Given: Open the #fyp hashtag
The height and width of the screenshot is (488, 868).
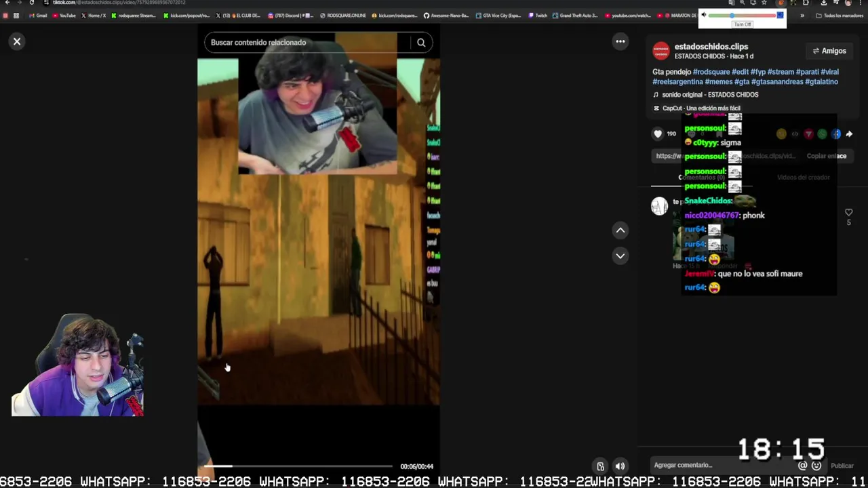Looking at the screenshot, I should click(757, 72).
